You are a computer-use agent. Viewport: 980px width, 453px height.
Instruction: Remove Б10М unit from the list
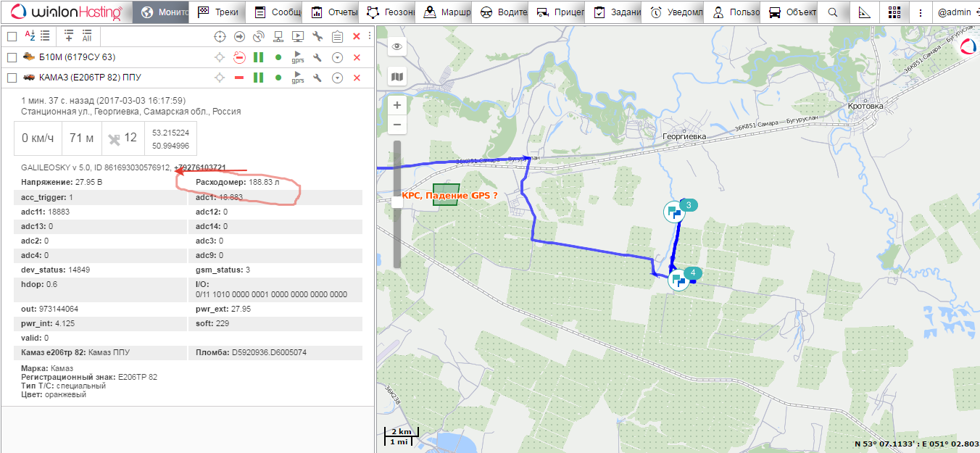click(x=357, y=57)
